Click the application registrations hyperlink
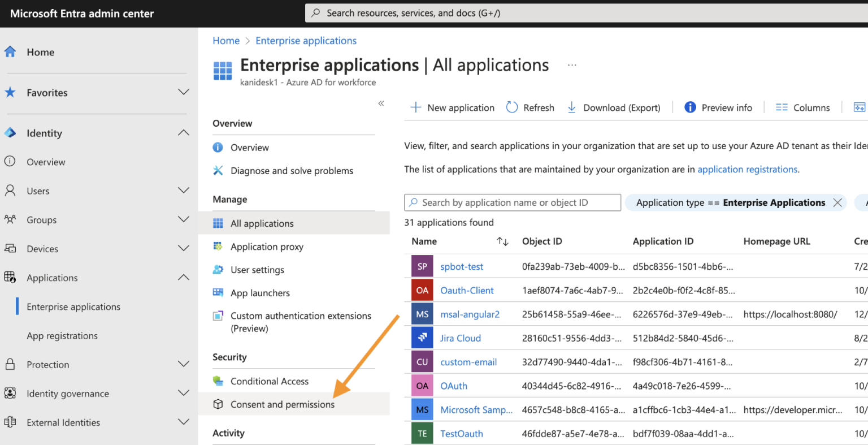This screenshot has height=445, width=868. [747, 169]
